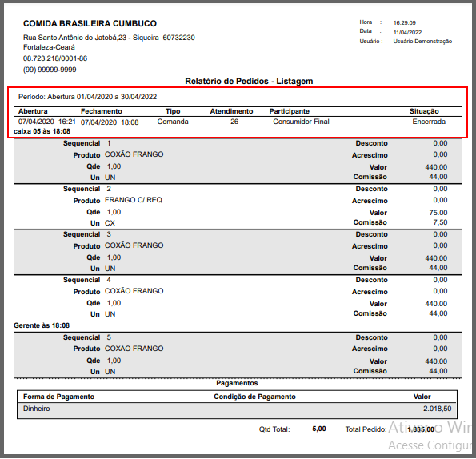Select the payment value 2.018,50

[x=437, y=409]
